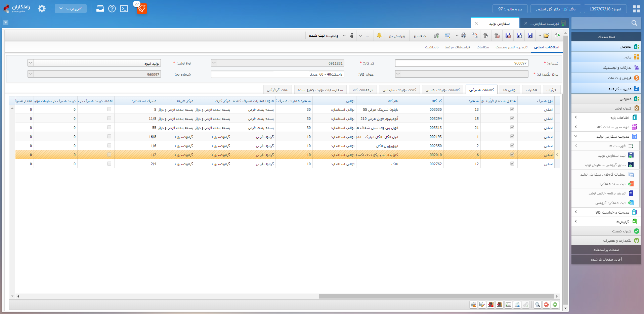Open the apps grid icon in the top-right corner
Image resolution: width=644 pixels, height=314 pixels.
[x=636, y=9]
